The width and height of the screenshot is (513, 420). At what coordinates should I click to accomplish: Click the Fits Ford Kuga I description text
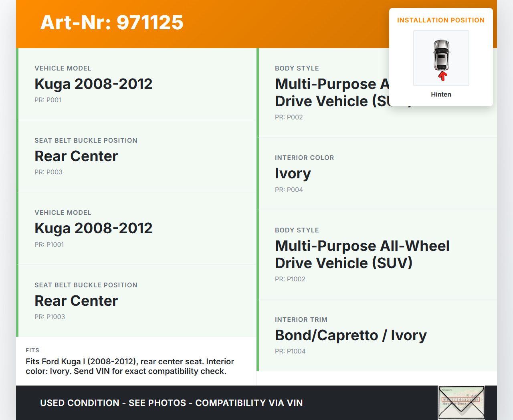[129, 366]
